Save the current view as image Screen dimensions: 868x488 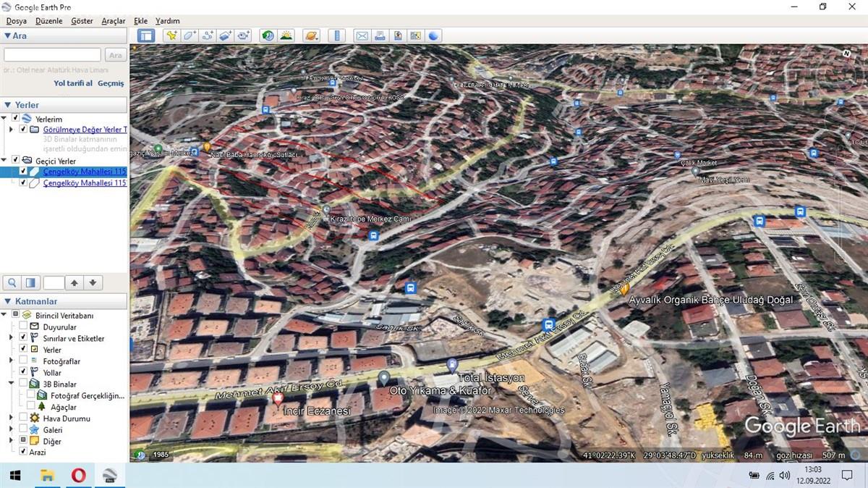click(397, 35)
